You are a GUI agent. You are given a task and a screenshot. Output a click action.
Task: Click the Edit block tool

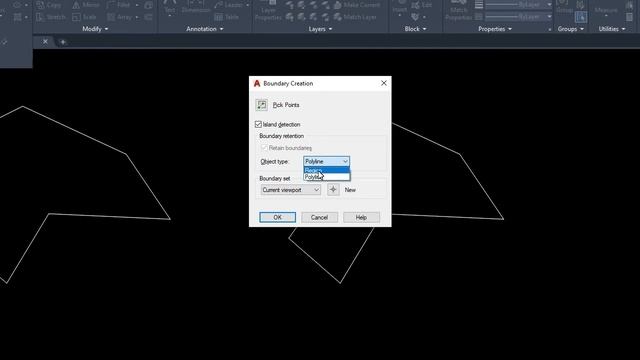422,5
